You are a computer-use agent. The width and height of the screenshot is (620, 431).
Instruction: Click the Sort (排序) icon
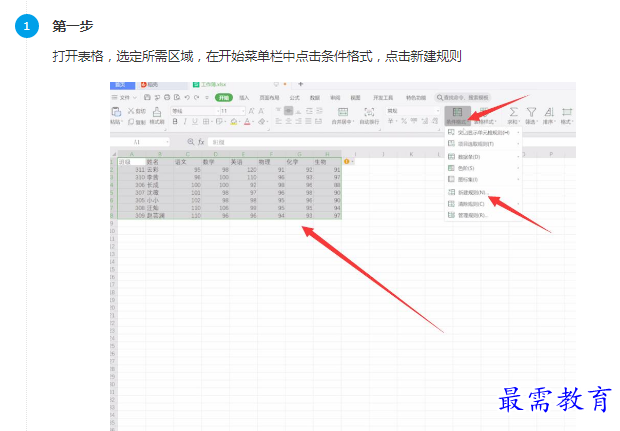(549, 112)
